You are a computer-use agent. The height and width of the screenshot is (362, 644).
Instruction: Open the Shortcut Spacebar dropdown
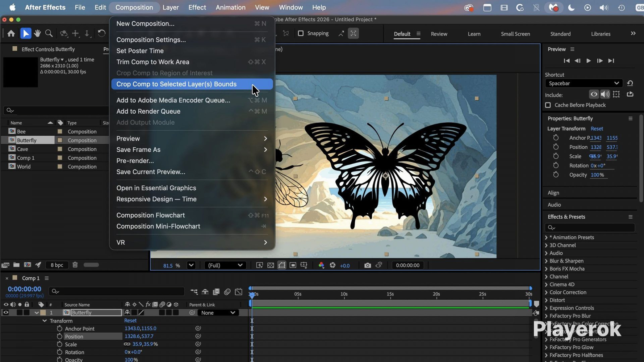coord(584,83)
